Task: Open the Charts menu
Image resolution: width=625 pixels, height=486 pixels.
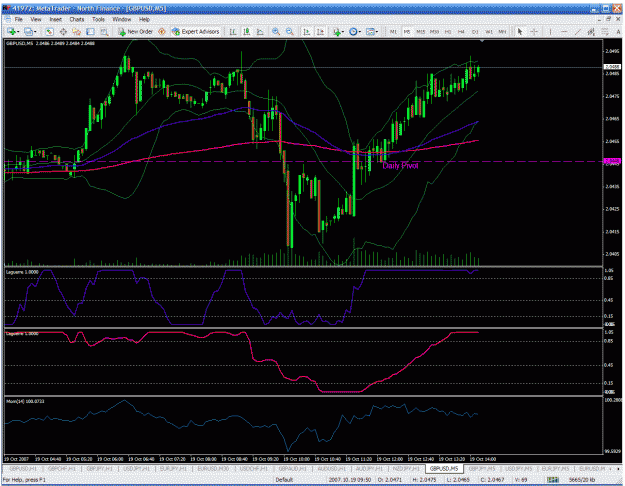Action: (77, 19)
